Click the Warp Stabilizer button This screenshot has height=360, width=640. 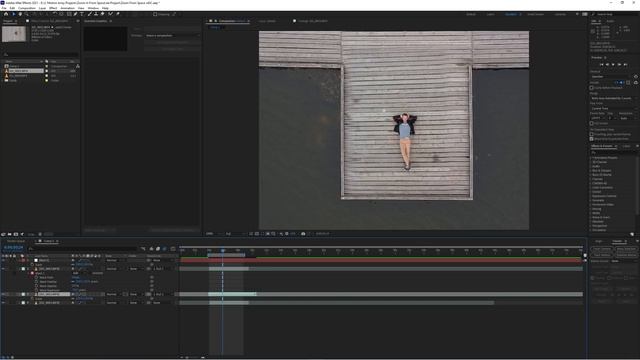point(627,249)
